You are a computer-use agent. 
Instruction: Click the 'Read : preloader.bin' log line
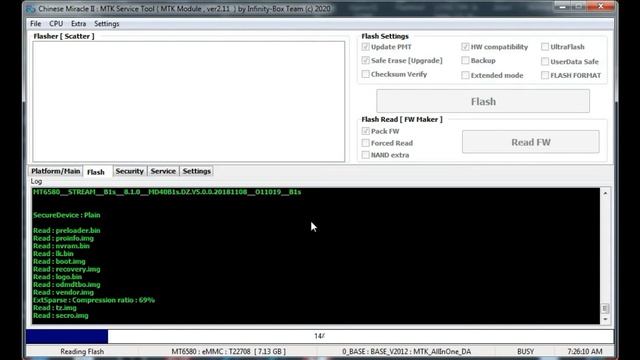pyautogui.click(x=67, y=231)
